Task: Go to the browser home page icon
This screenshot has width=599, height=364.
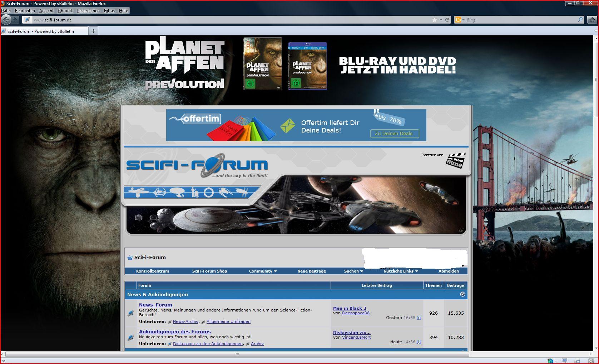Action: 593,20
